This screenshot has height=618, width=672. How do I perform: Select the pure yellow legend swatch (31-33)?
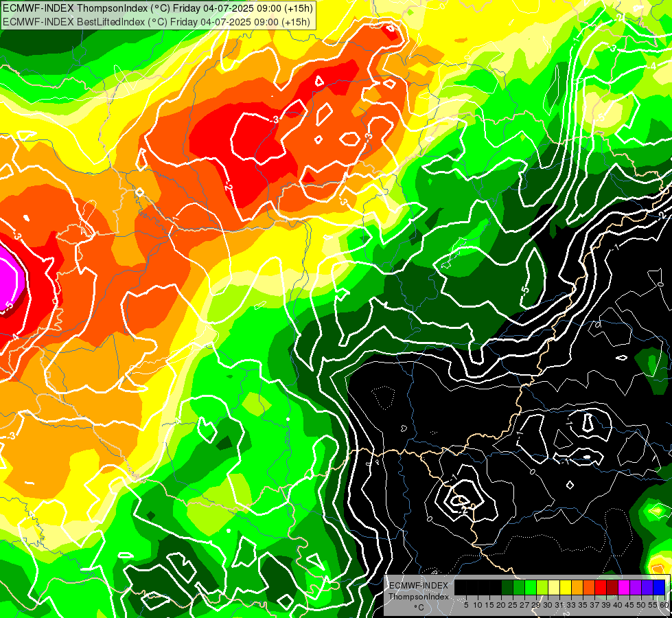(x=566, y=588)
